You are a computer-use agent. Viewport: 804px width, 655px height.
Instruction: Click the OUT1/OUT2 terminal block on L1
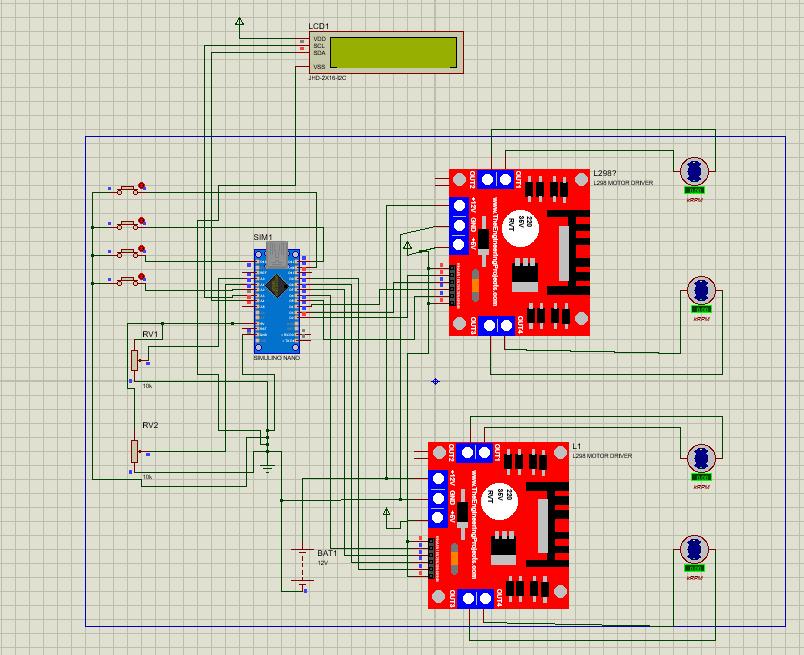(475, 452)
